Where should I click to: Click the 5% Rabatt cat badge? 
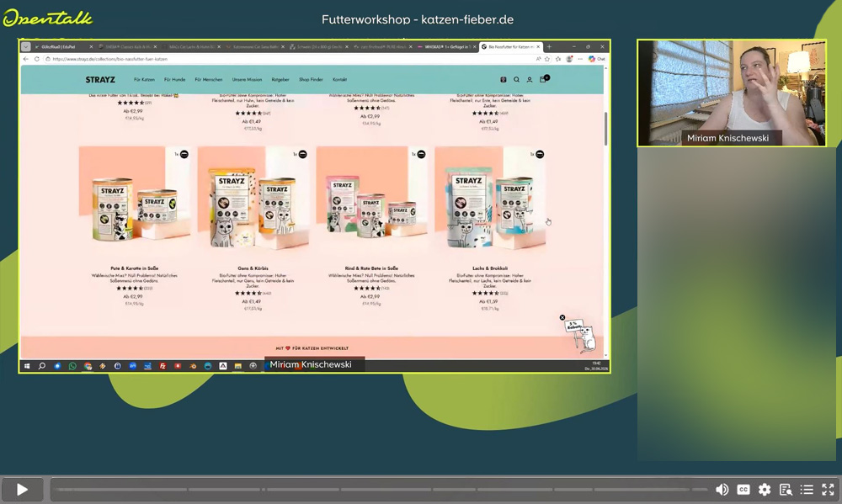click(x=581, y=336)
